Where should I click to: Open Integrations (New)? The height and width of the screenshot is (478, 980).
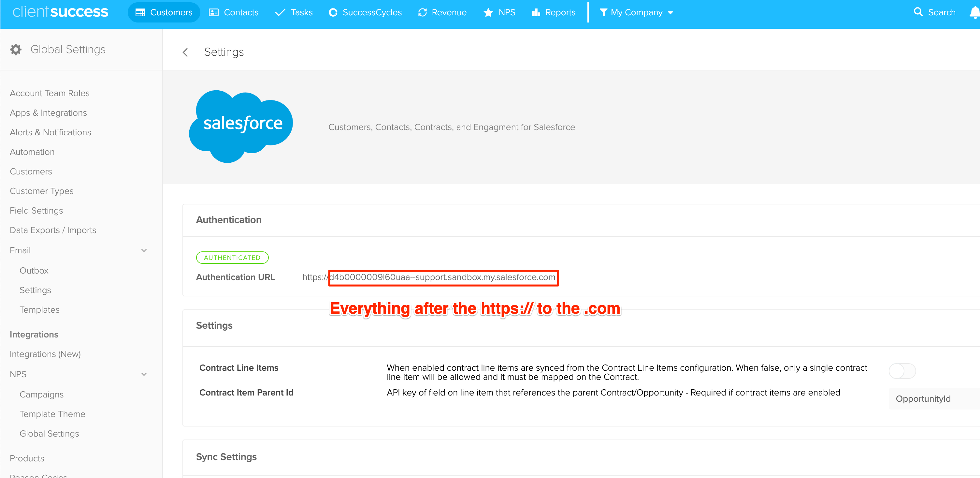click(45, 354)
